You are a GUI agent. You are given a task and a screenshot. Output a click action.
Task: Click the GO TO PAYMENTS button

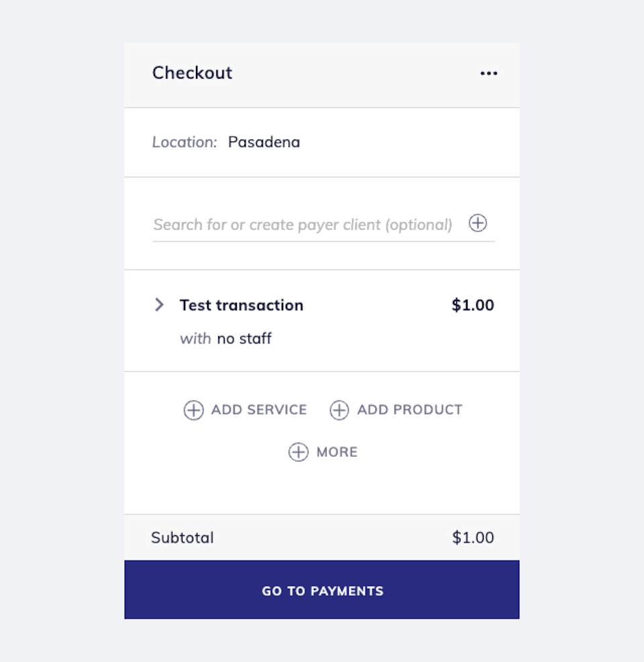[322, 590]
